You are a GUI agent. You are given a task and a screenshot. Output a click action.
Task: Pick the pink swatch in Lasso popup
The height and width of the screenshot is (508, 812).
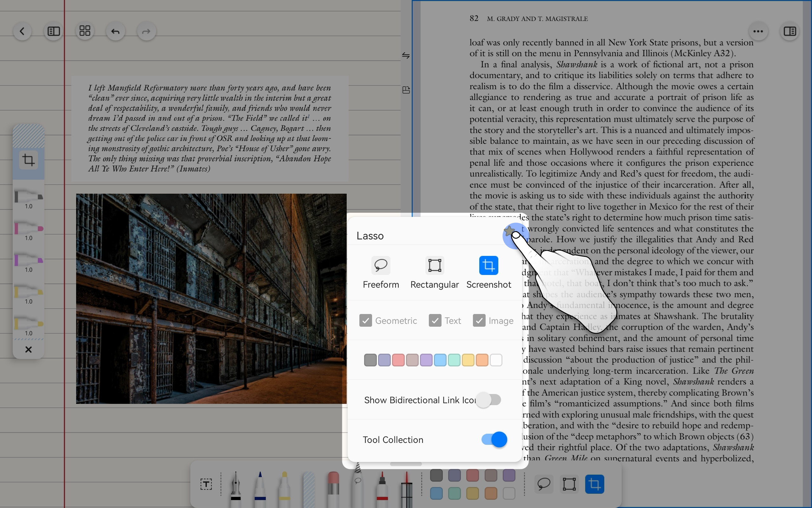point(398,360)
